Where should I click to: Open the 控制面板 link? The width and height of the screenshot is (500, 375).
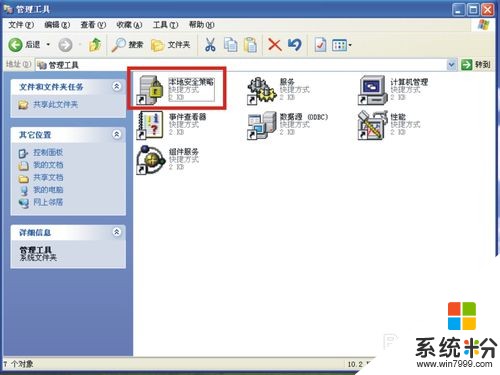(48, 152)
